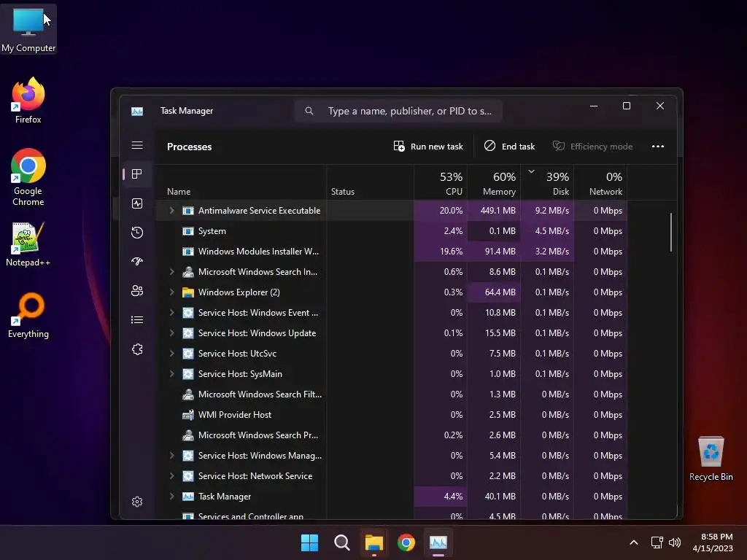The image size is (747, 560).
Task: Click the 9.2 MB/s disk cell
Action: tap(547, 211)
